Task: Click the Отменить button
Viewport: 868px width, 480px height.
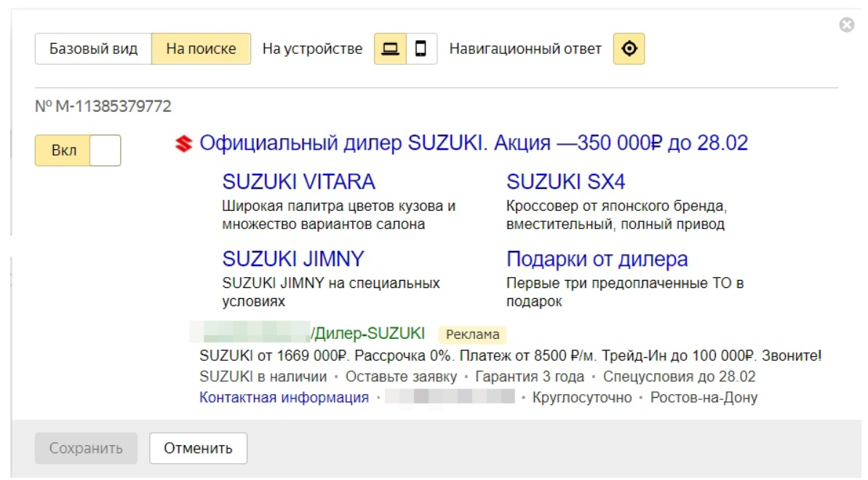Action: [198, 448]
